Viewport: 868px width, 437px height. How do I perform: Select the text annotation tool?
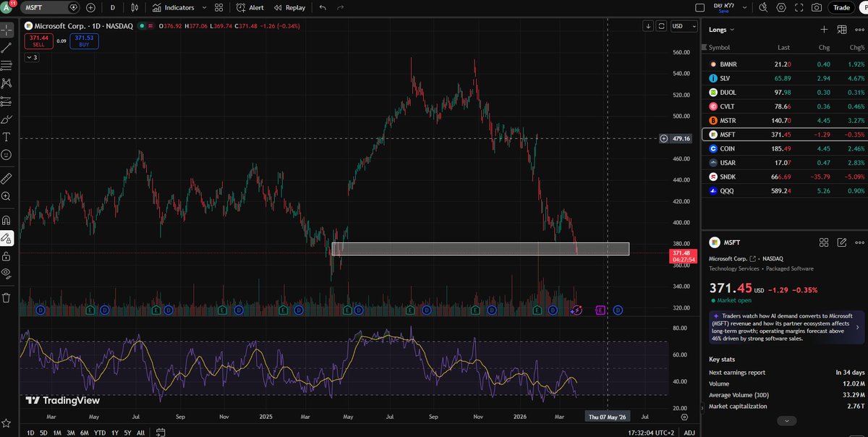click(7, 137)
